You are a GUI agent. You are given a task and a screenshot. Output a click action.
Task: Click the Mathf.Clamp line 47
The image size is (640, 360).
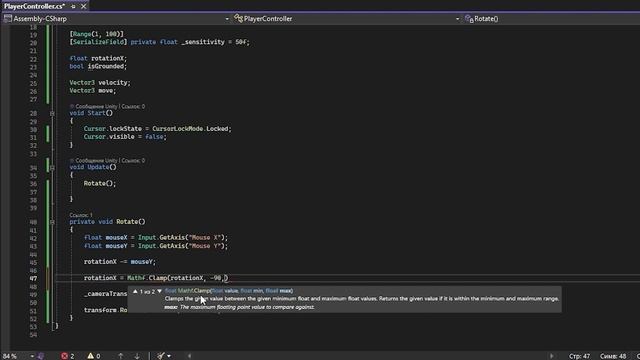tap(156, 278)
